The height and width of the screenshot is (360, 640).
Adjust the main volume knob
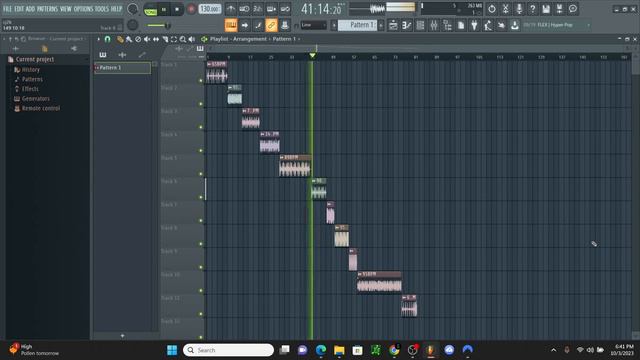click(133, 9)
